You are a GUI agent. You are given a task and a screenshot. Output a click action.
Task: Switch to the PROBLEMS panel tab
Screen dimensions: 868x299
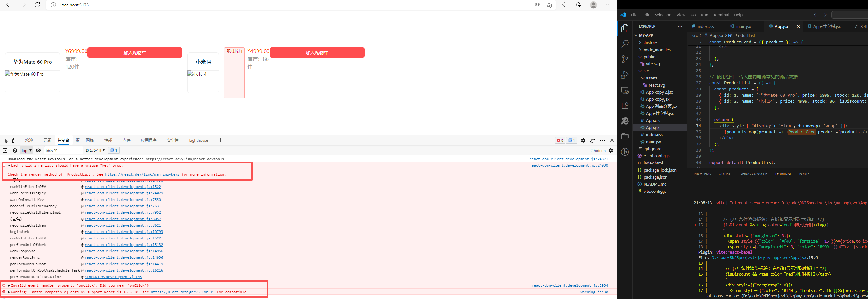pyautogui.click(x=702, y=174)
